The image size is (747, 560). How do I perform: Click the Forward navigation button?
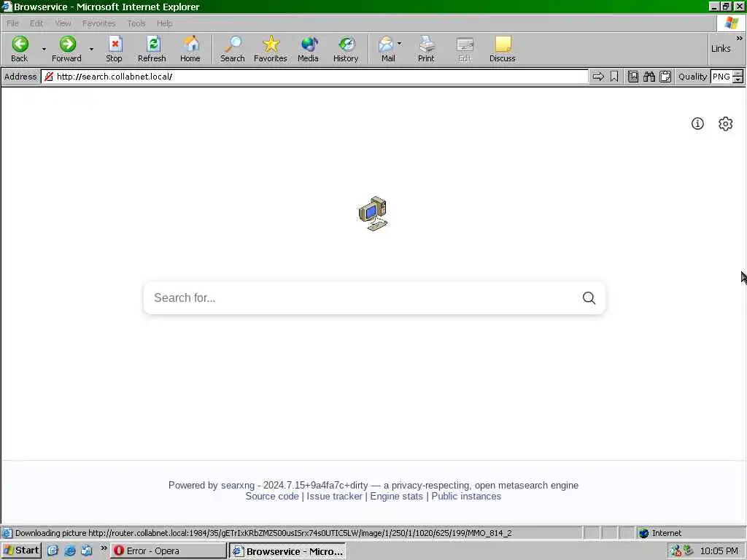pyautogui.click(x=66, y=49)
